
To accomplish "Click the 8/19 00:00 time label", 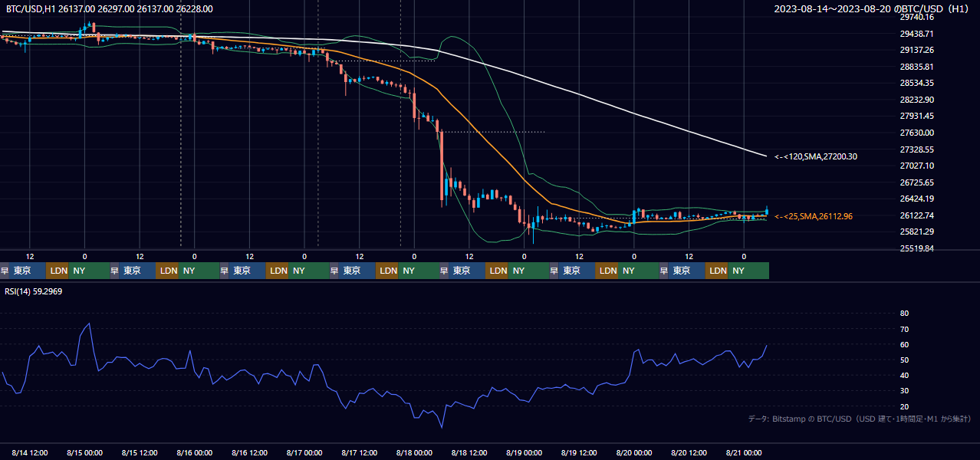I will click(524, 453).
